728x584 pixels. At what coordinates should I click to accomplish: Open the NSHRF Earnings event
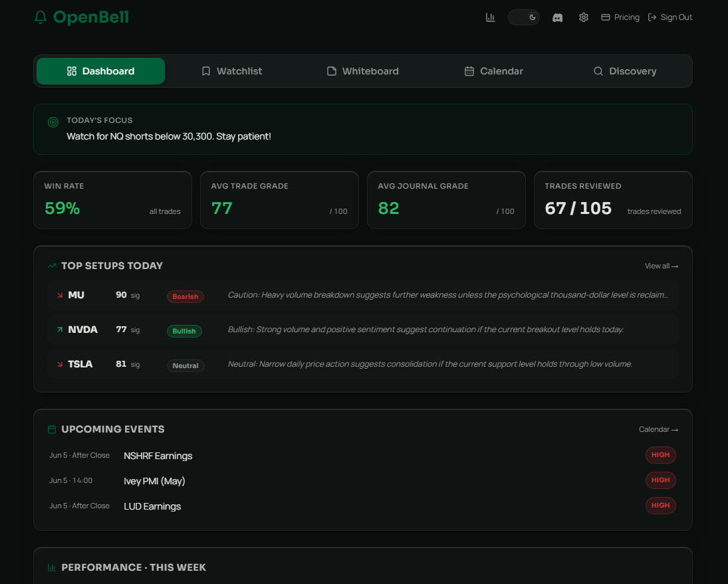[158, 456]
